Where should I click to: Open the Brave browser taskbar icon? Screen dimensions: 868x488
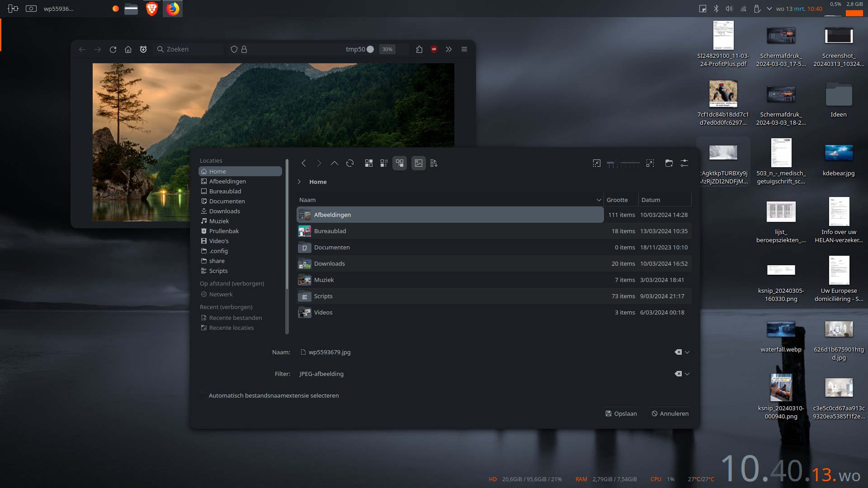[x=152, y=9]
